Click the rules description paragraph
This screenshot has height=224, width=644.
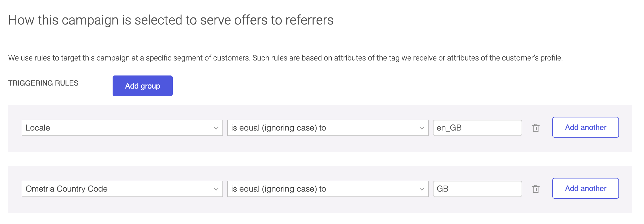click(285, 58)
